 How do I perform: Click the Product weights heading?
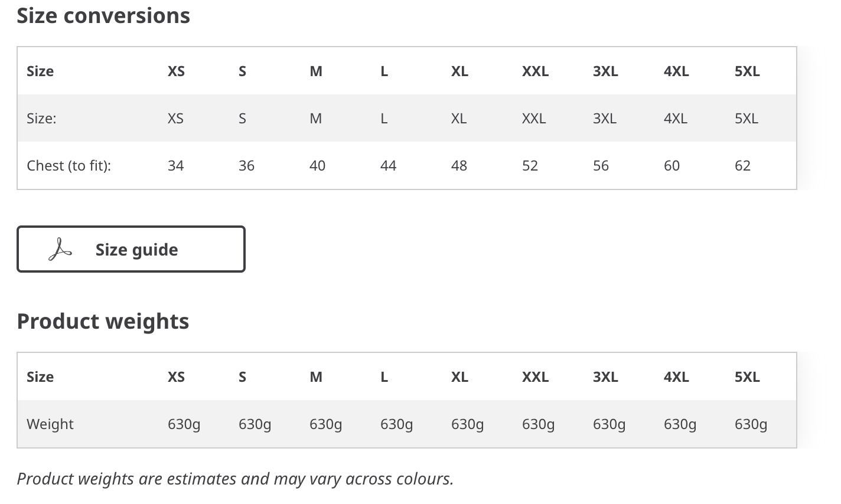click(x=103, y=322)
